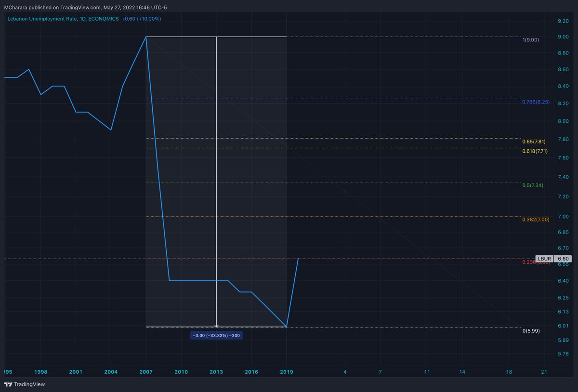Click the 2010 time axis label
Viewport: 578px width, 392px height.
tap(181, 372)
